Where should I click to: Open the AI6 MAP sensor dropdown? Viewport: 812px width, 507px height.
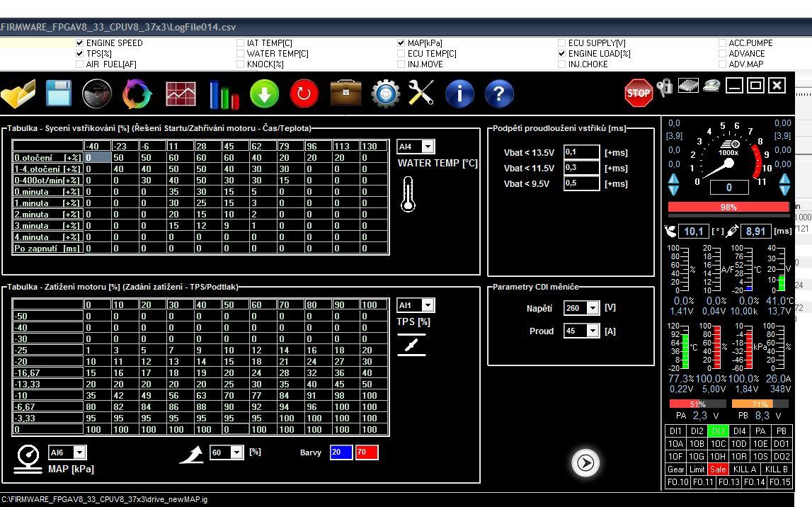(79, 452)
